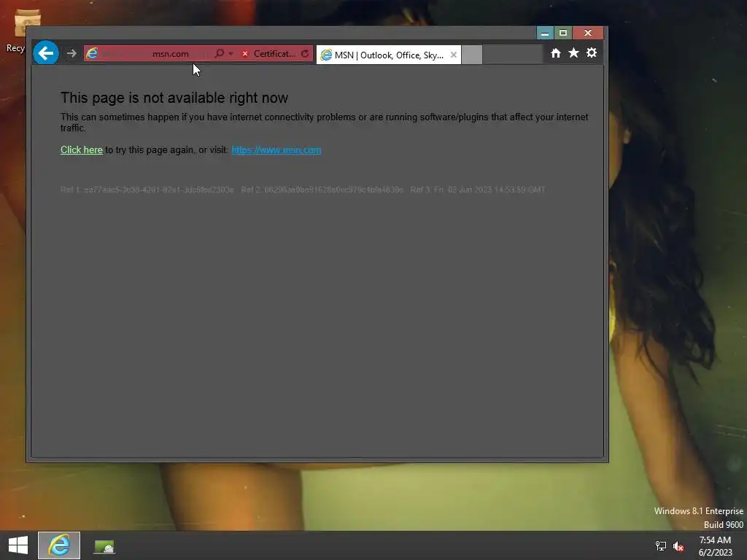Open the green taskbar app icon
Screen dimensions: 747x560
pyautogui.click(x=104, y=546)
